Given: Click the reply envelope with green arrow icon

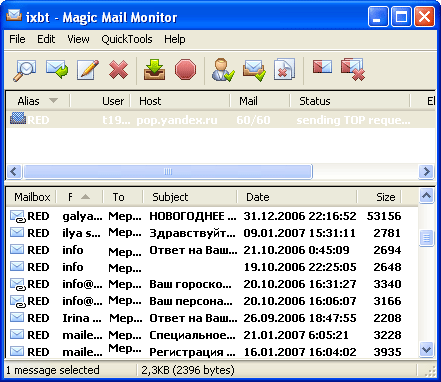Looking at the screenshot, I should pos(57,70).
